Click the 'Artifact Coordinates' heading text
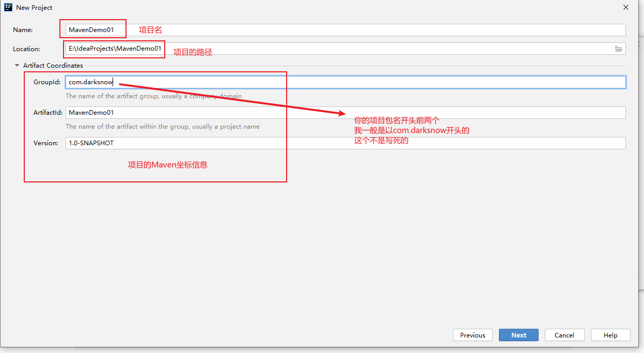 tap(53, 66)
